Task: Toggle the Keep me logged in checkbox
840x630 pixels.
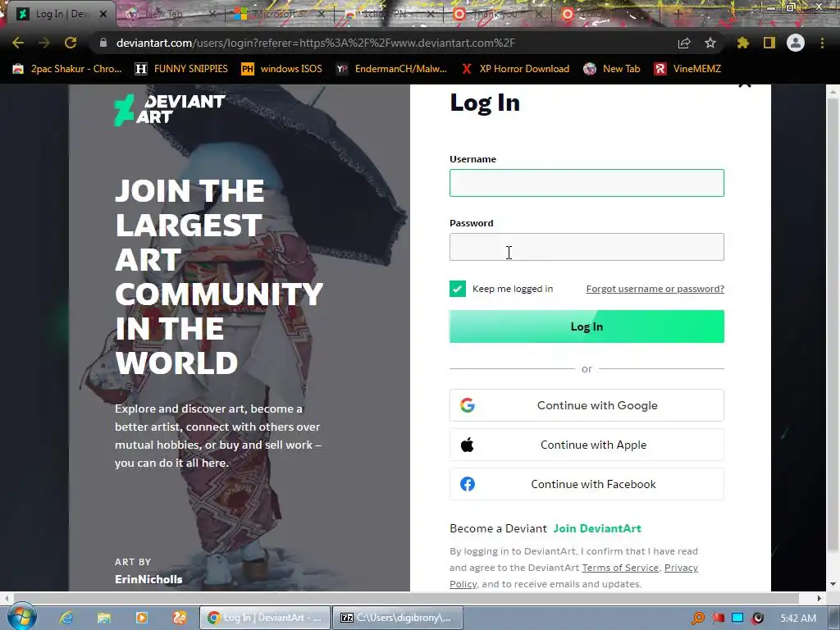Action: point(458,289)
